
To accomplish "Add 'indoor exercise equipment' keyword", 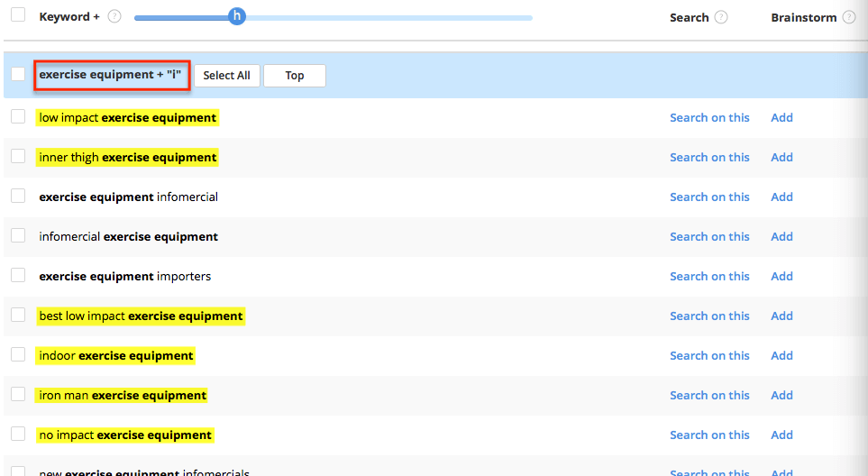I will point(781,355).
